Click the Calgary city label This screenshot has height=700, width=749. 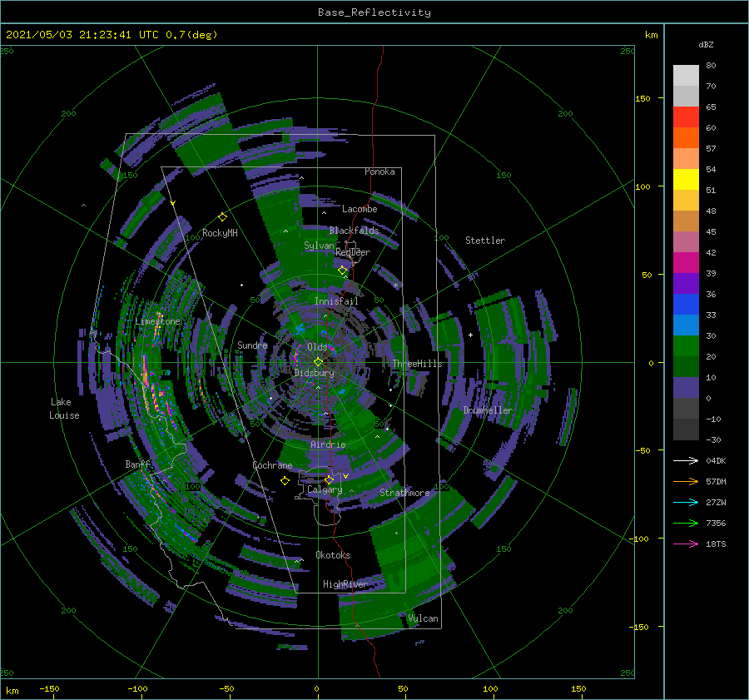[325, 489]
